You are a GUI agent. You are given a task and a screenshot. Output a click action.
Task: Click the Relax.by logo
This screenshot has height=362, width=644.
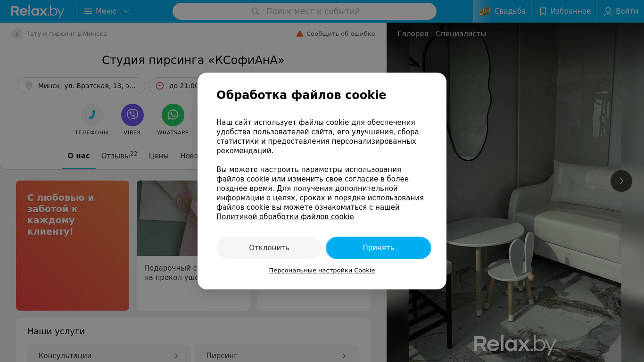coord(38,11)
